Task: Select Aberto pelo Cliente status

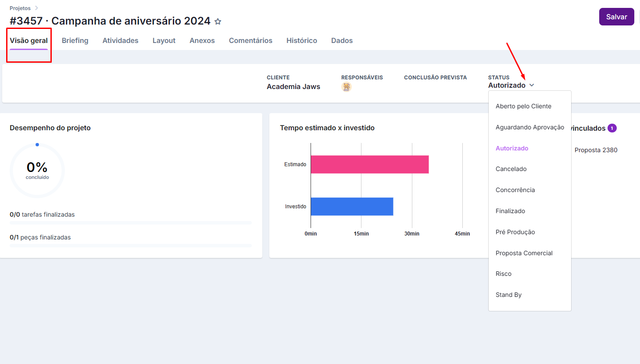Action: (523, 106)
